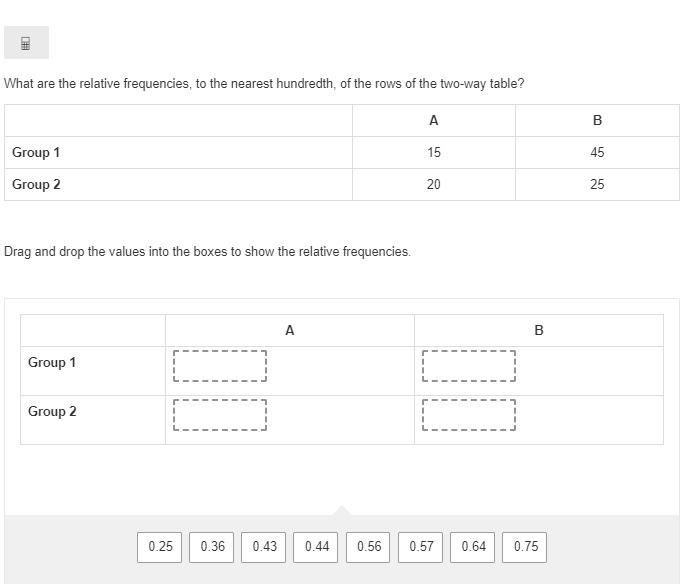This screenshot has width=690, height=584.
Task: Select the 0.64 answer tile
Action: [474, 546]
